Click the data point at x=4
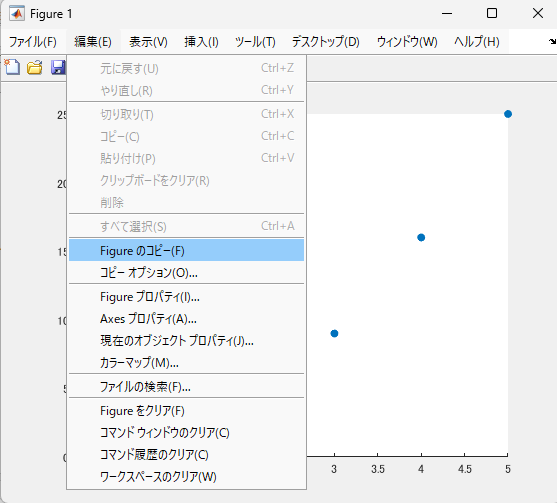The image size is (557, 503). (x=421, y=237)
